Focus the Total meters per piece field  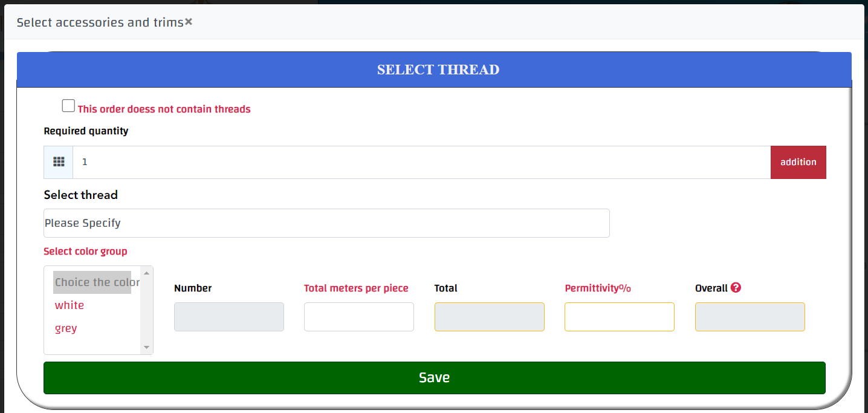point(358,317)
